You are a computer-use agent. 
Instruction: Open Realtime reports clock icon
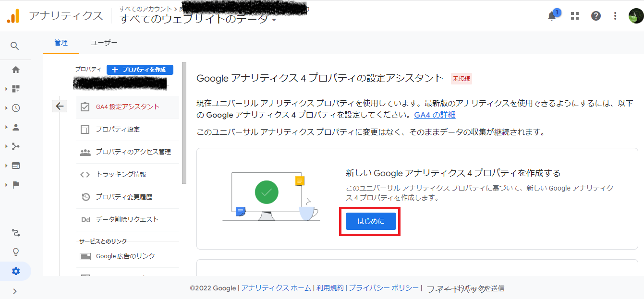16,108
